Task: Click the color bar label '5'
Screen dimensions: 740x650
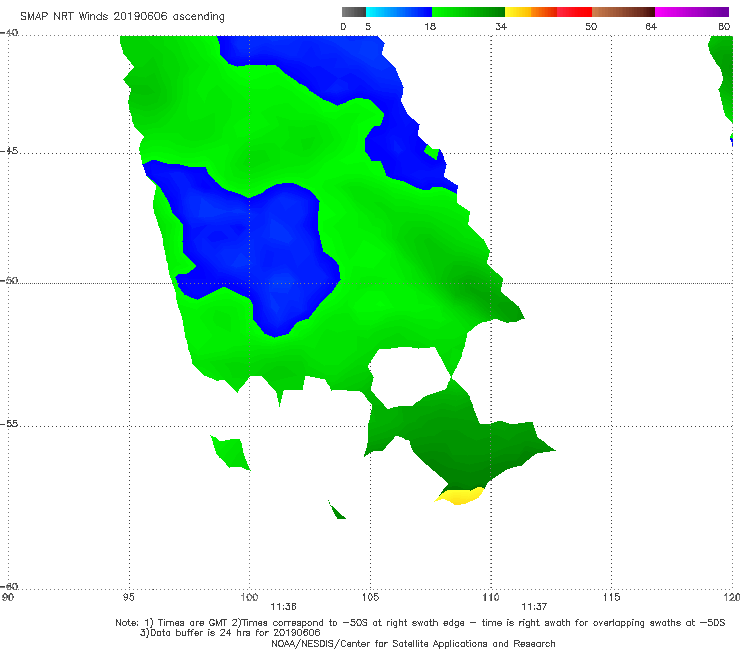Action: coord(368,27)
